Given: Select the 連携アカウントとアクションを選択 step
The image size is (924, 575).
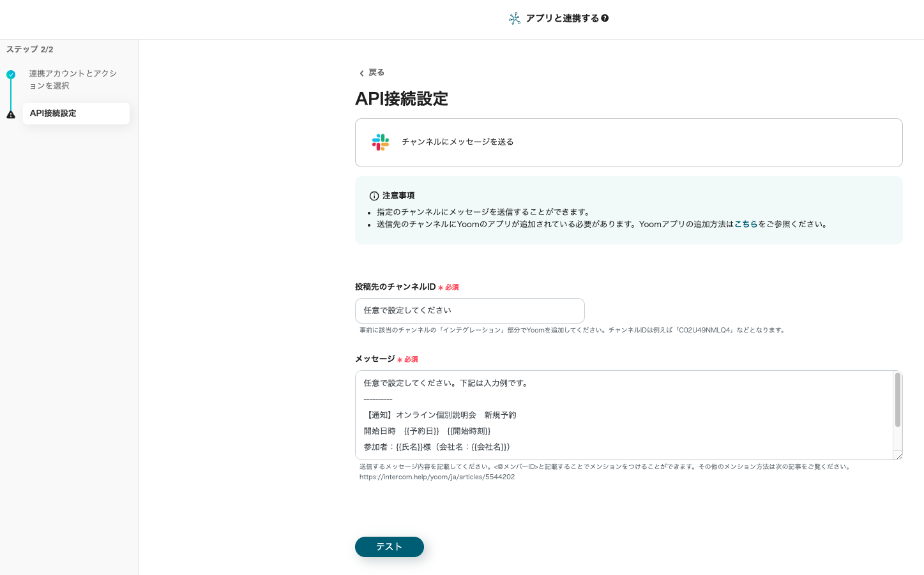Looking at the screenshot, I should point(72,80).
